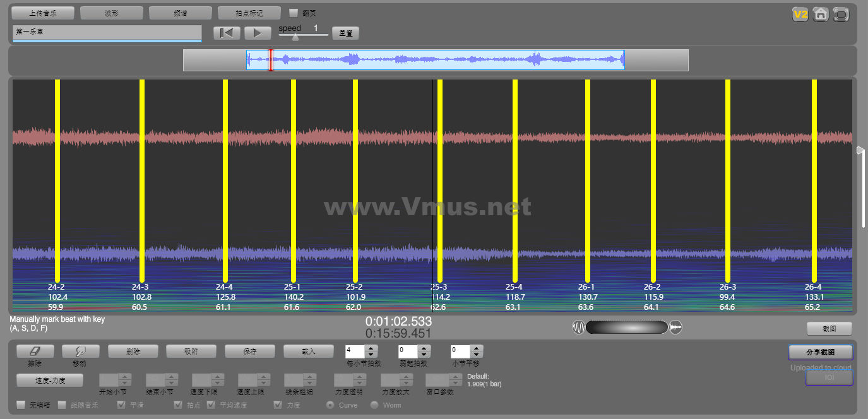Decrease the 弱起拍数 stepper value
This screenshot has width=868, height=419.
tap(424, 355)
